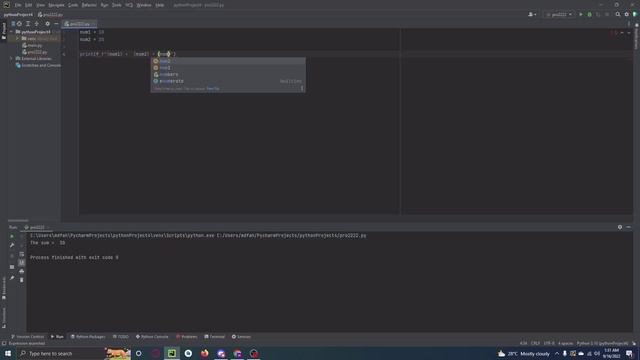The width and height of the screenshot is (640, 360).
Task: Open the Code menu
Action: click(x=73, y=5)
